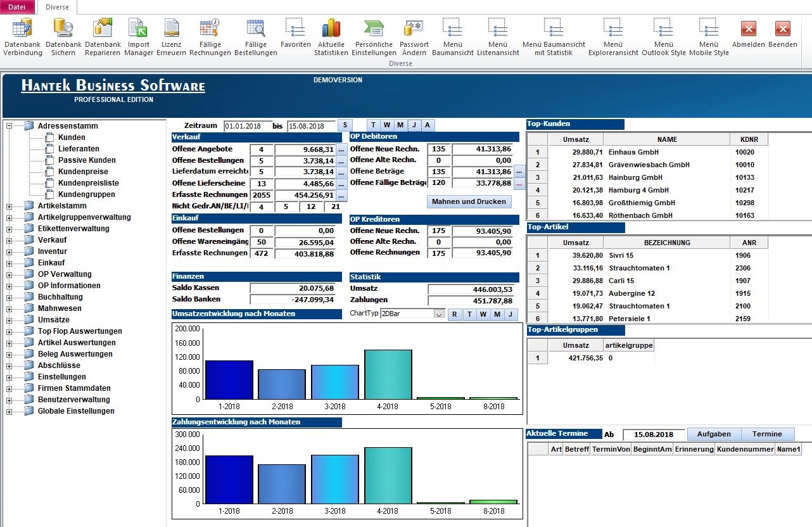Open Kundenpreisliste in the tree
The width and height of the screenshot is (812, 527).
(88, 183)
